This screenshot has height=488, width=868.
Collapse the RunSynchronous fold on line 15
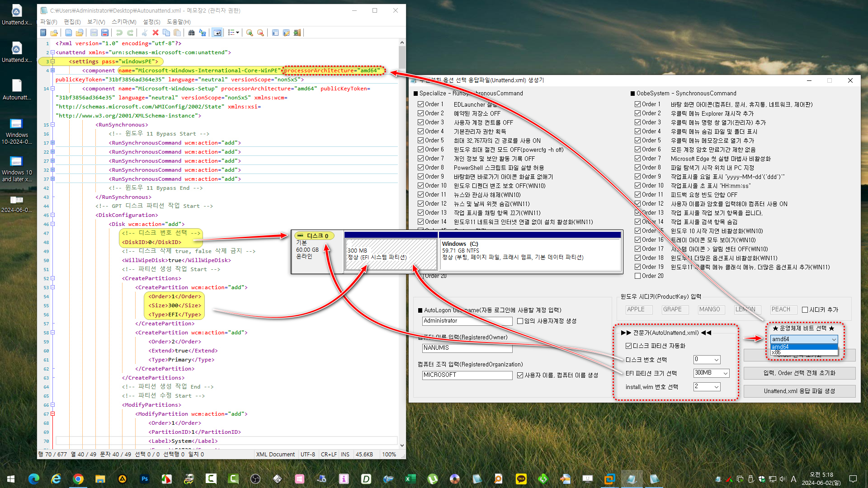52,125
